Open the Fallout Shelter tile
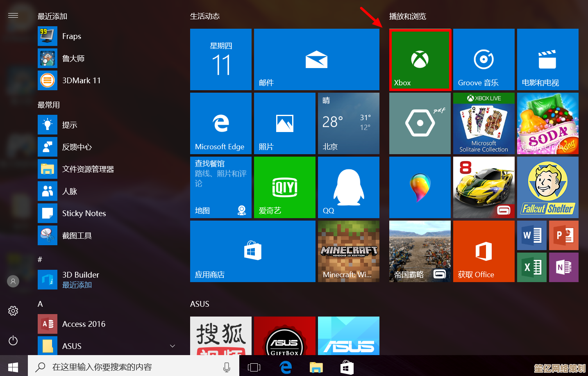Viewport: 588px width, 376px height. 547,187
